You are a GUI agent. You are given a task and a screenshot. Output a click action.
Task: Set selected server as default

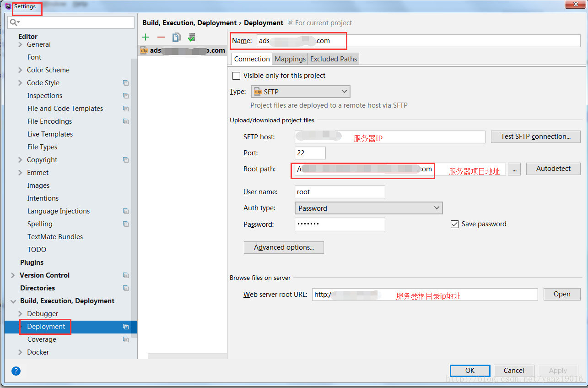click(x=192, y=38)
